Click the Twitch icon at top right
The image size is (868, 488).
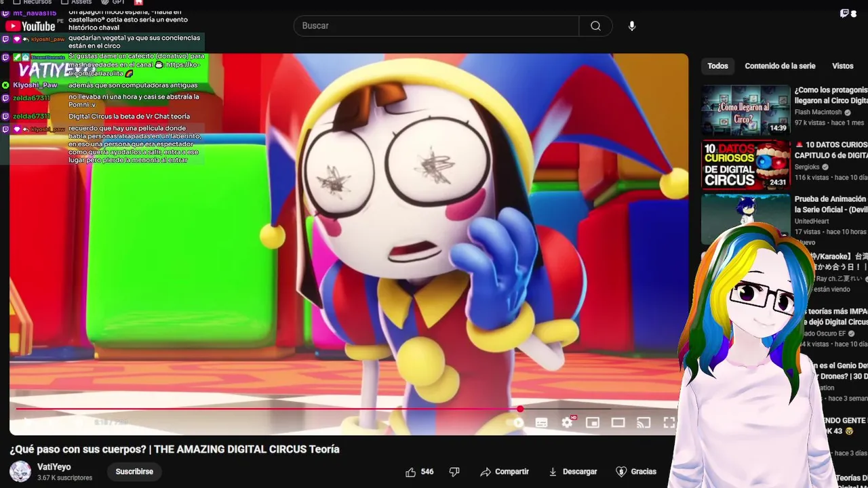click(845, 13)
